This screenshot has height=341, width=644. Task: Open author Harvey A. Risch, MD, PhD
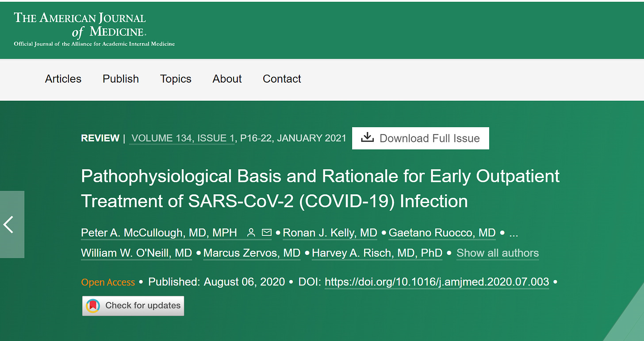(377, 253)
